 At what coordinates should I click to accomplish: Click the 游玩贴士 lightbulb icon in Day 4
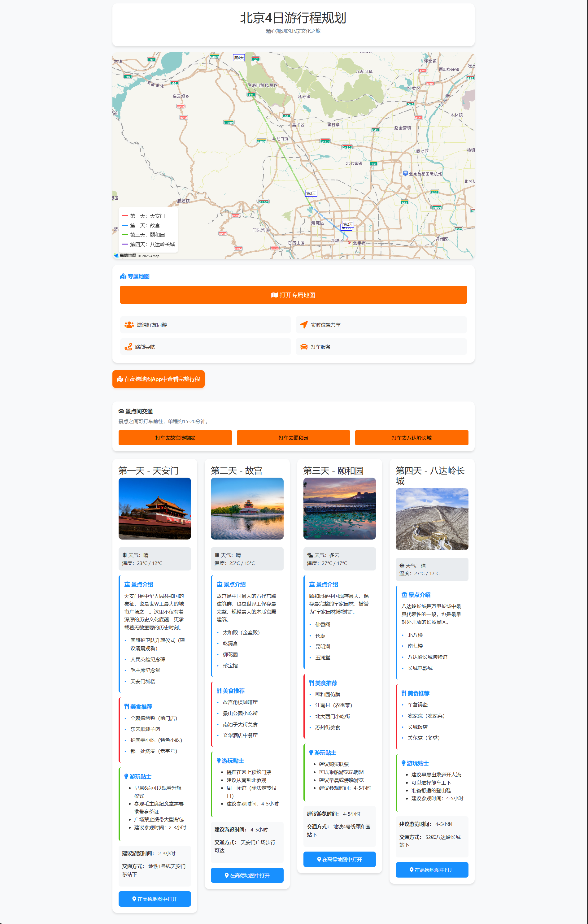403,763
